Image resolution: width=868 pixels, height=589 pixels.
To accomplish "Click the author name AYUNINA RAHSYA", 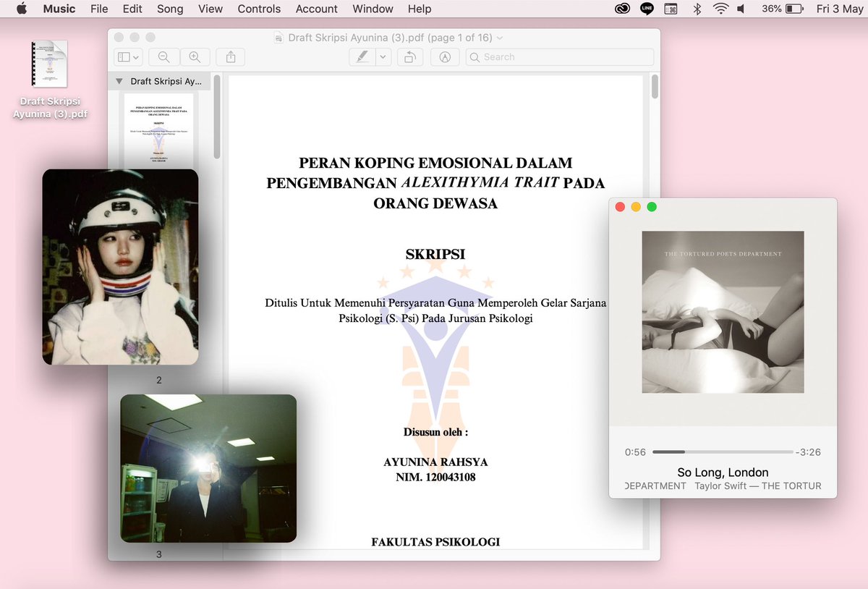I will pyautogui.click(x=435, y=462).
